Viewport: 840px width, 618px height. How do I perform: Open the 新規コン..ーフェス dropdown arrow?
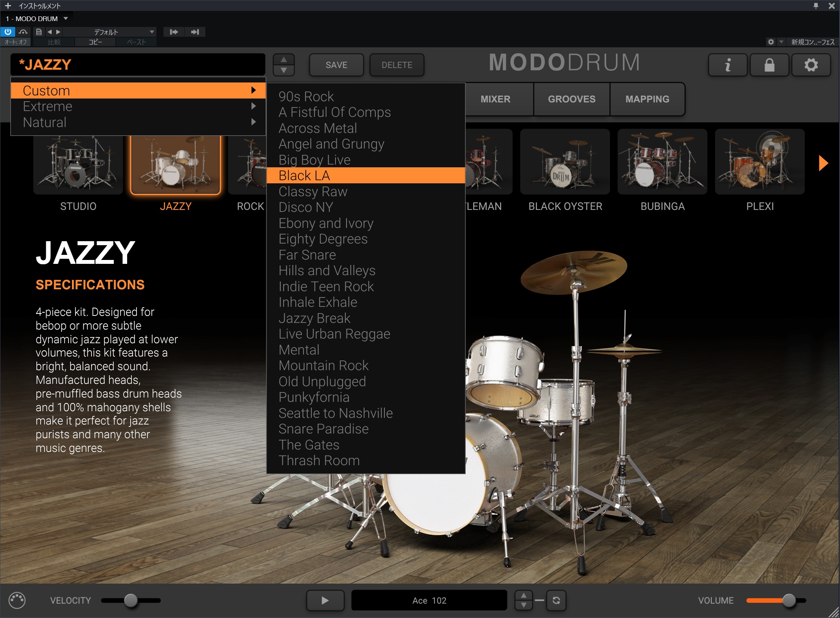(x=781, y=42)
